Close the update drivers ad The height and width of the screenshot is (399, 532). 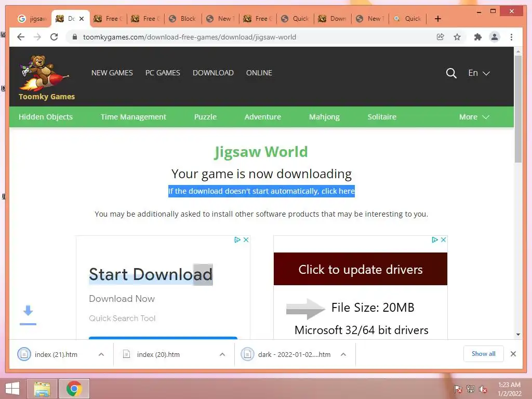point(443,240)
